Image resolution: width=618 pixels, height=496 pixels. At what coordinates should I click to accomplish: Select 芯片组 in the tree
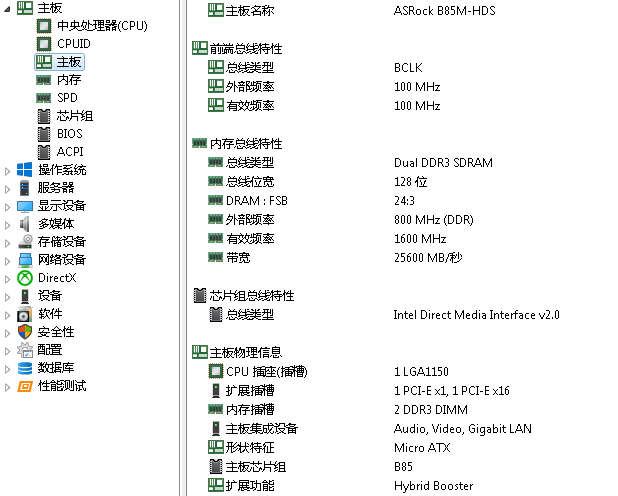[75, 116]
